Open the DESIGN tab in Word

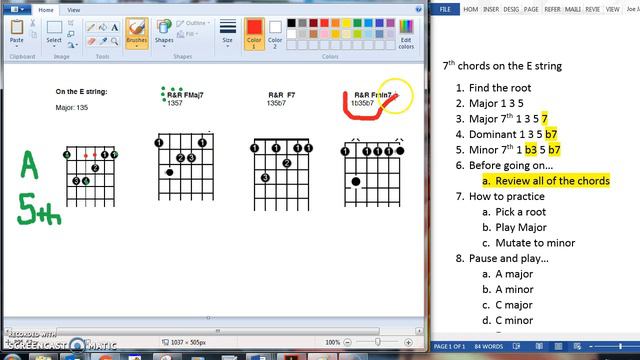pyautogui.click(x=511, y=9)
